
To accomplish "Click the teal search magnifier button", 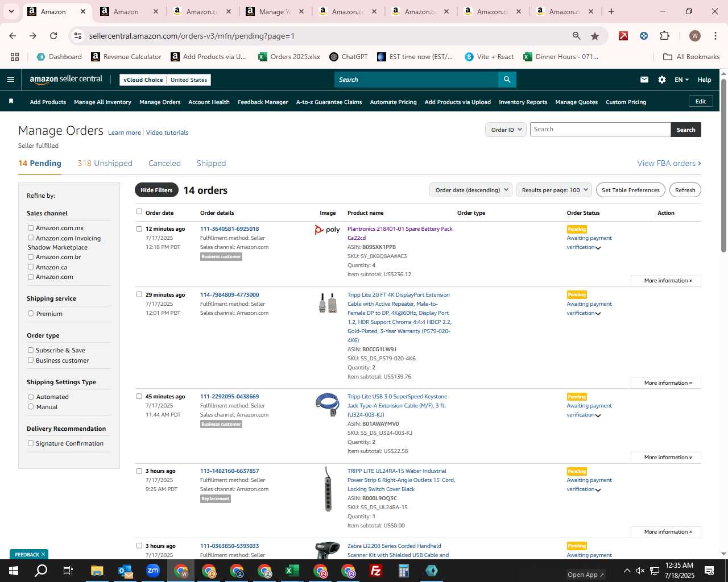I will pos(507,80).
